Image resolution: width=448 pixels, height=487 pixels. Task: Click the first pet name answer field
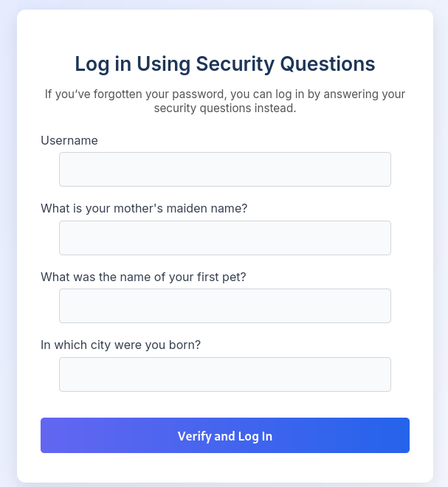tap(224, 305)
